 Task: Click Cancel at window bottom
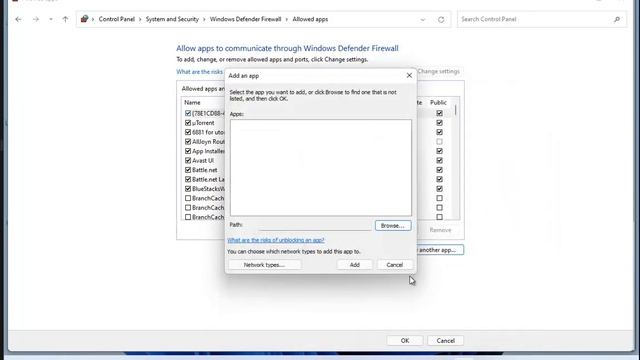[x=445, y=340]
